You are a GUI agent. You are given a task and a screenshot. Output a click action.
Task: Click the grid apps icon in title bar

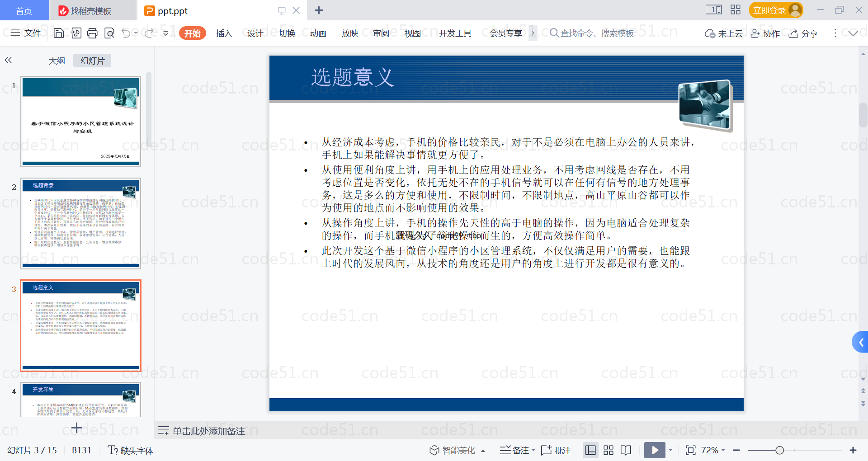pos(736,9)
